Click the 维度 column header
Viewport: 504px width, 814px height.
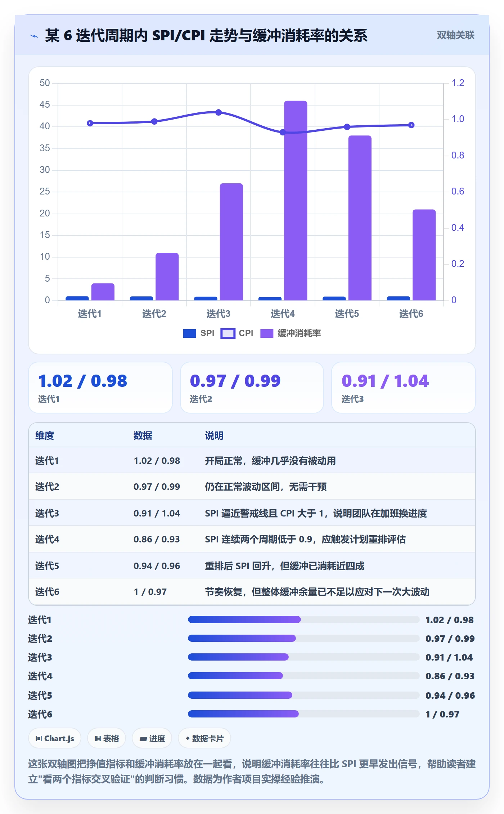(45, 435)
